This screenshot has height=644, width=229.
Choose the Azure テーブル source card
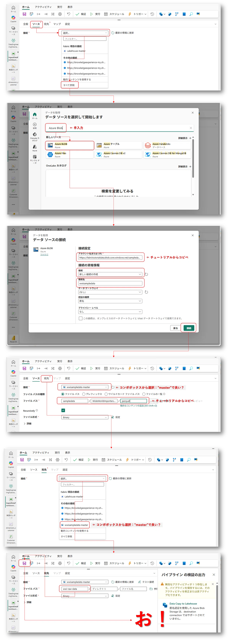click(x=118, y=145)
